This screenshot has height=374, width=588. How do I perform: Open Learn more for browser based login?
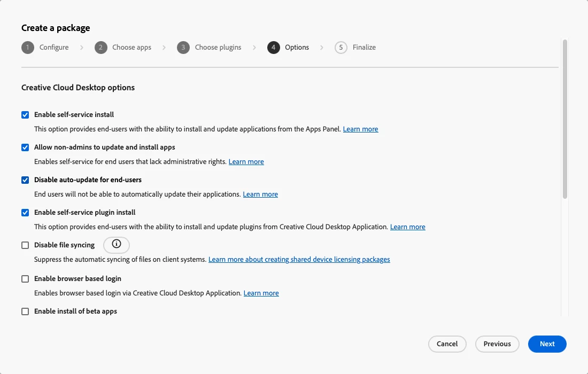tap(261, 293)
